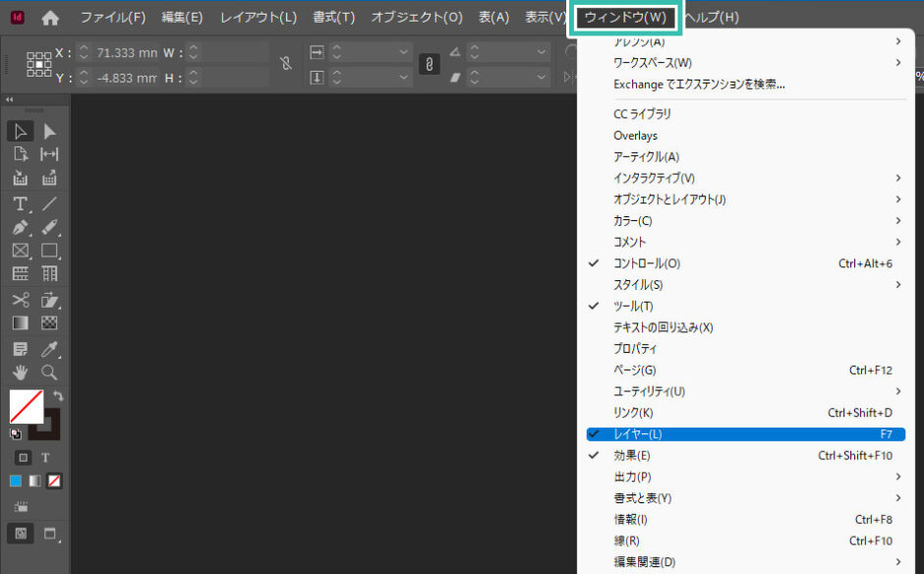Select the Type tool
This screenshot has width=924, height=574.
(x=20, y=202)
